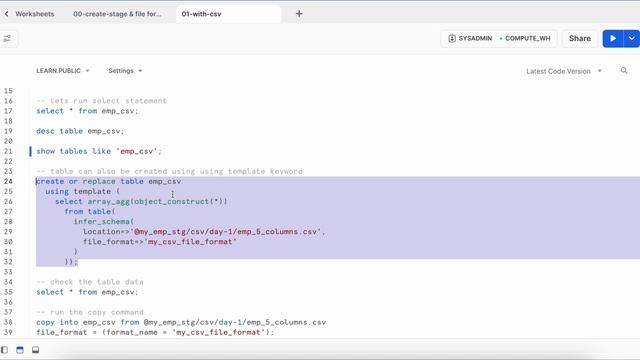Expand run options dropdown arrow

(631, 38)
